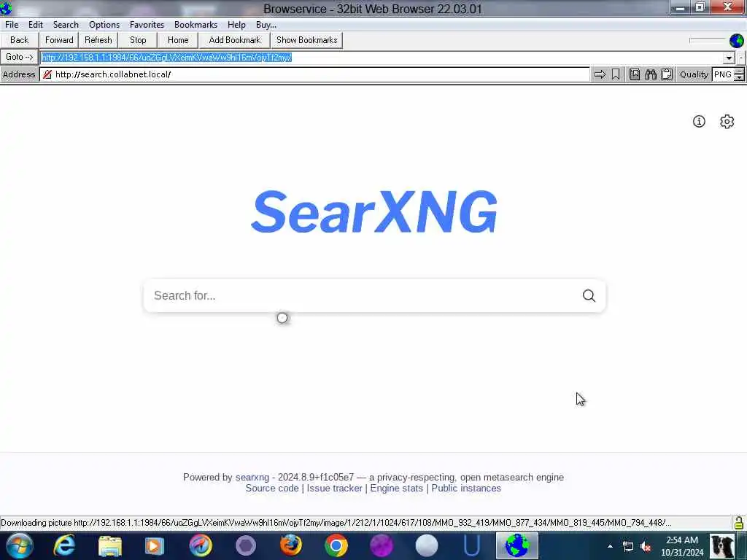Increase quality with the stepper up arrow
The image size is (747, 560).
tap(739, 71)
